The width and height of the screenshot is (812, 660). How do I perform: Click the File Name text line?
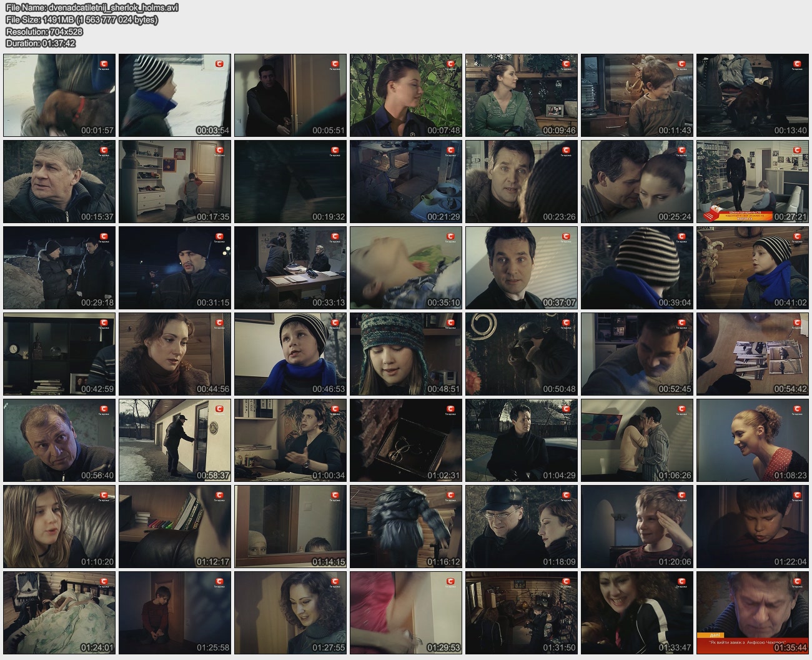[92, 7]
